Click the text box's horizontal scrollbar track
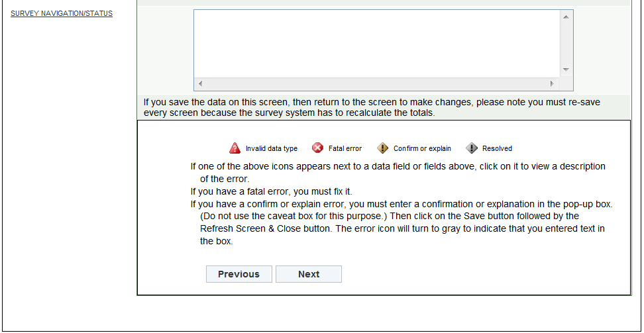This screenshot has height=333, width=644. coord(376,84)
